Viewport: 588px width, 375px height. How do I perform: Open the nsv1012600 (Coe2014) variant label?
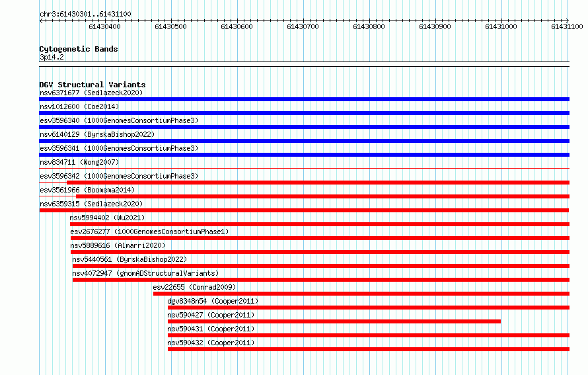[x=79, y=106]
